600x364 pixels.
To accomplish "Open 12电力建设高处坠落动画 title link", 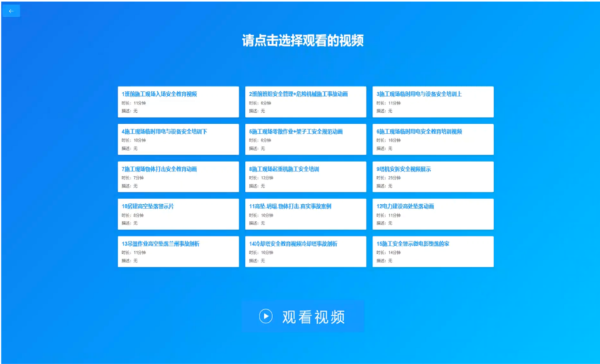I will tap(405, 206).
